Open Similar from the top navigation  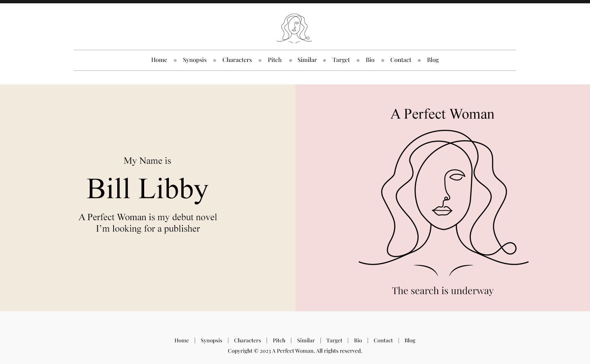tap(307, 60)
